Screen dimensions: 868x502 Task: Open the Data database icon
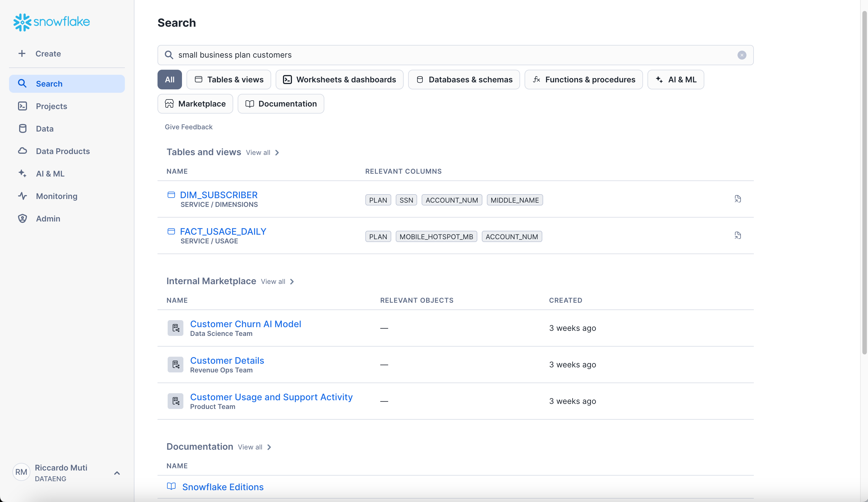pos(23,129)
